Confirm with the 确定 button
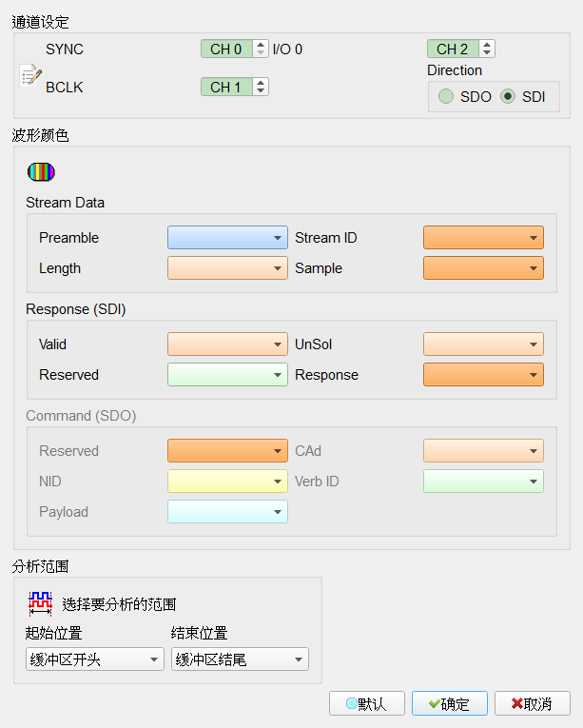The height and width of the screenshot is (728, 583). click(x=449, y=704)
